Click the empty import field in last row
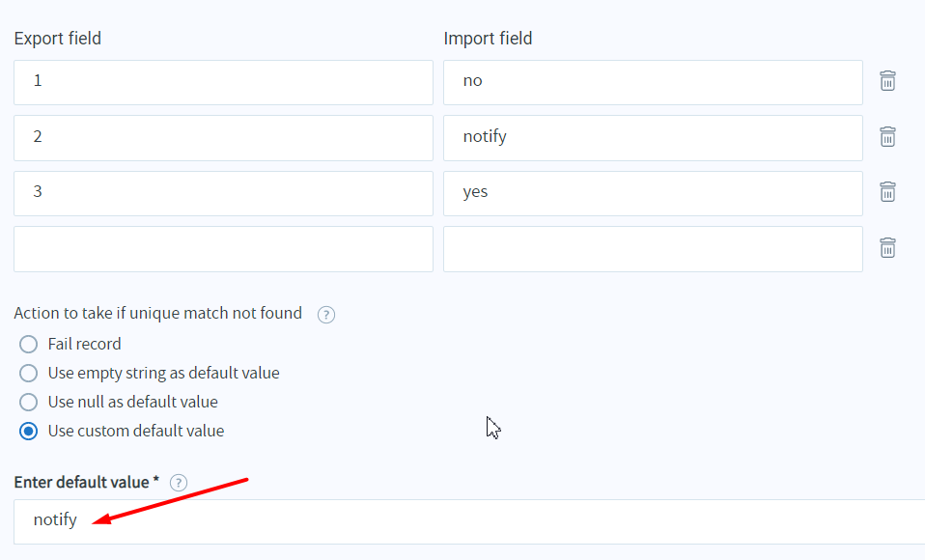Image resolution: width=925 pixels, height=560 pixels. tap(653, 249)
